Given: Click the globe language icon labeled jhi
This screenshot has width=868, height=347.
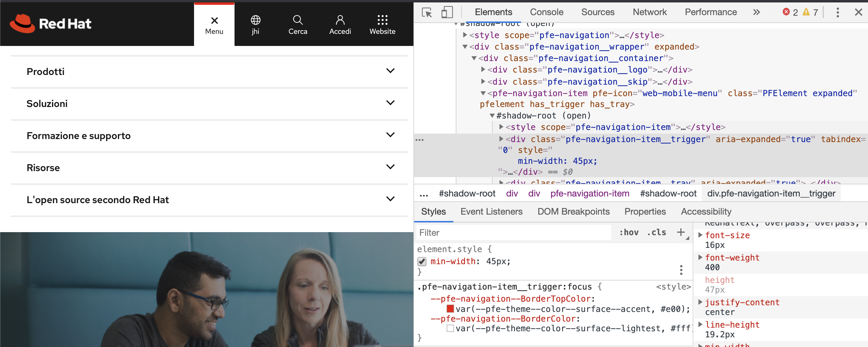Looking at the screenshot, I should coord(255,20).
